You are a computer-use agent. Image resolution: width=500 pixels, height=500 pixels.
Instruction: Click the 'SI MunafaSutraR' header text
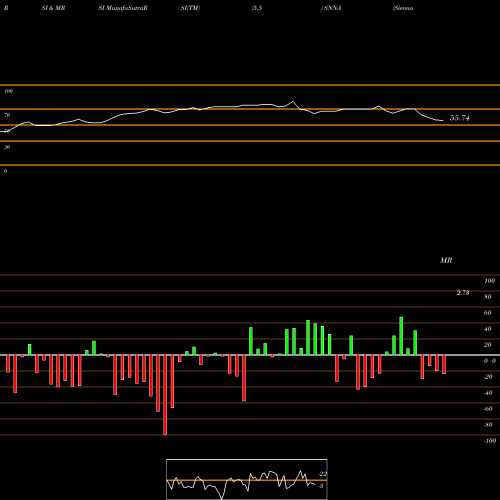[x=123, y=8]
